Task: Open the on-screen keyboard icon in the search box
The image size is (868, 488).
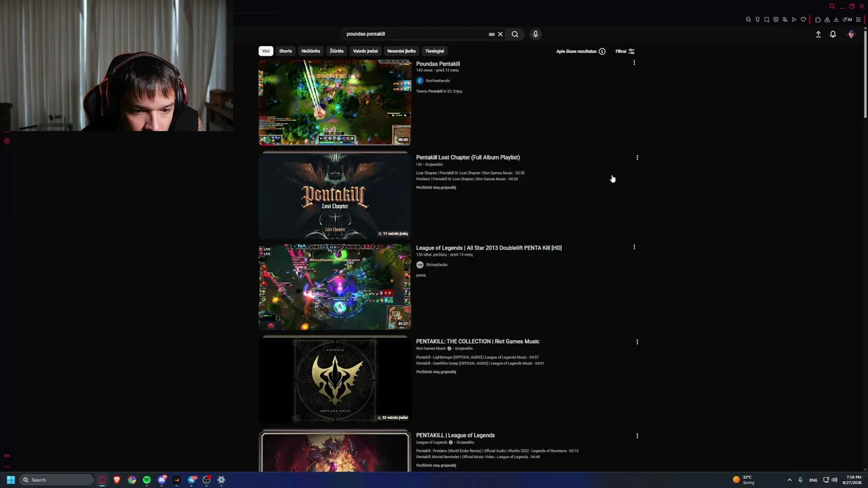Action: (492, 34)
